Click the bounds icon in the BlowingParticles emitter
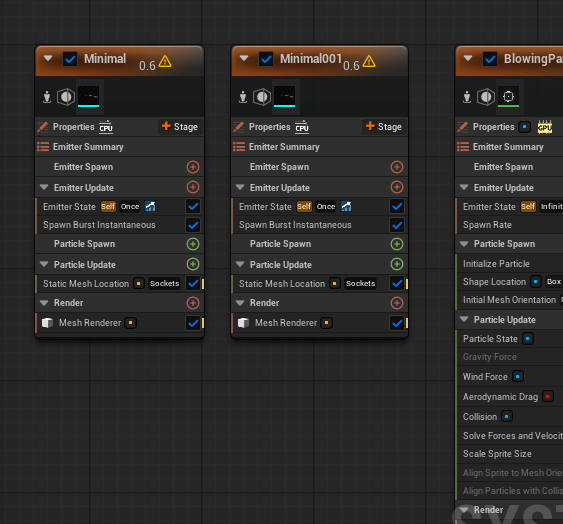The image size is (563, 524). pyautogui.click(x=486, y=97)
